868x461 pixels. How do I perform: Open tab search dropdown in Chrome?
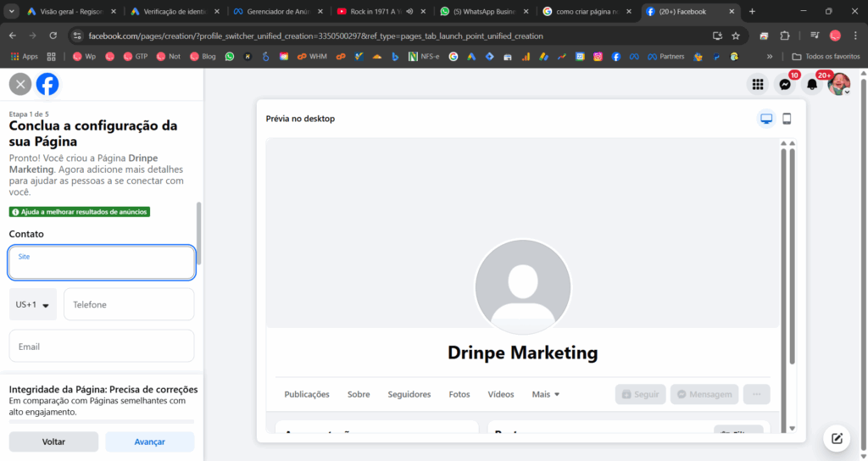point(12,11)
